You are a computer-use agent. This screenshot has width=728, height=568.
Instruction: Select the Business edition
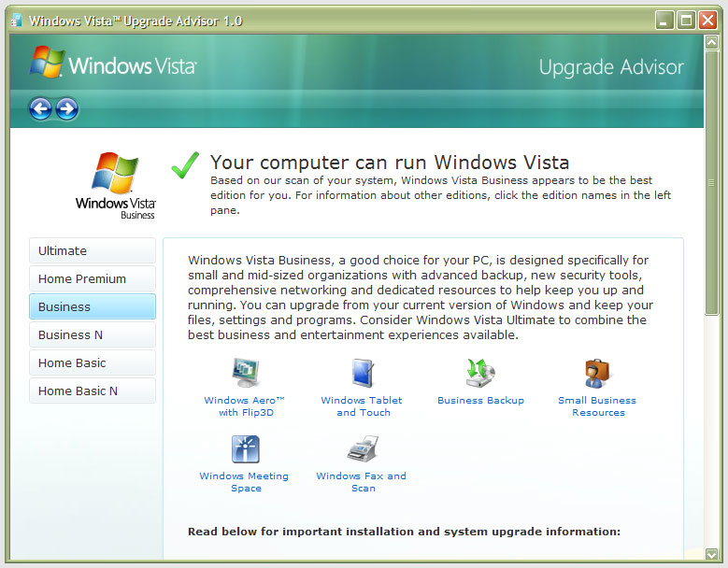tap(93, 306)
